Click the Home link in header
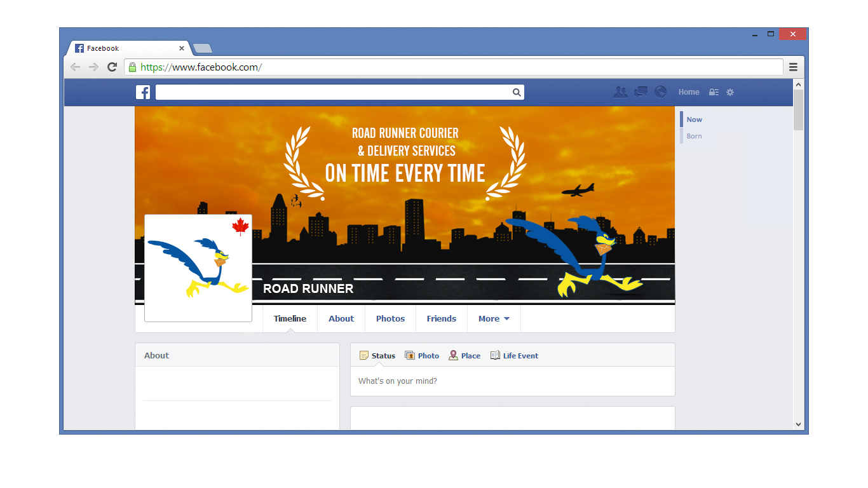This screenshot has height=488, width=868. click(x=689, y=92)
